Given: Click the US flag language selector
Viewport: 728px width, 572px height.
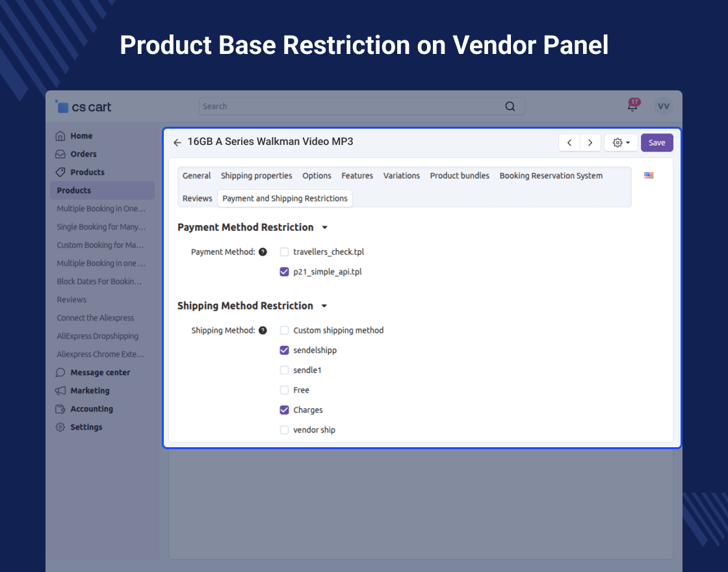Looking at the screenshot, I should click(649, 175).
